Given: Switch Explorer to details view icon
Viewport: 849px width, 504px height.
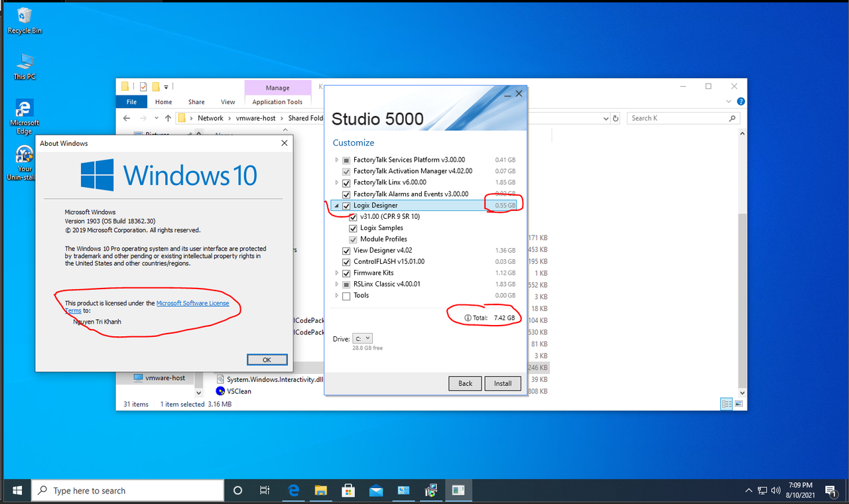Looking at the screenshot, I should (726, 404).
